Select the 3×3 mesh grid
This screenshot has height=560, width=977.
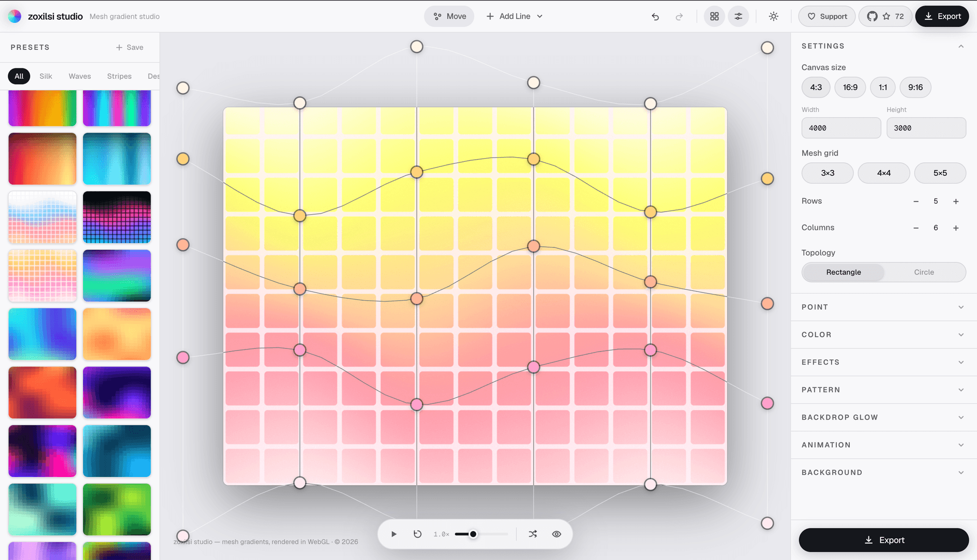click(828, 173)
